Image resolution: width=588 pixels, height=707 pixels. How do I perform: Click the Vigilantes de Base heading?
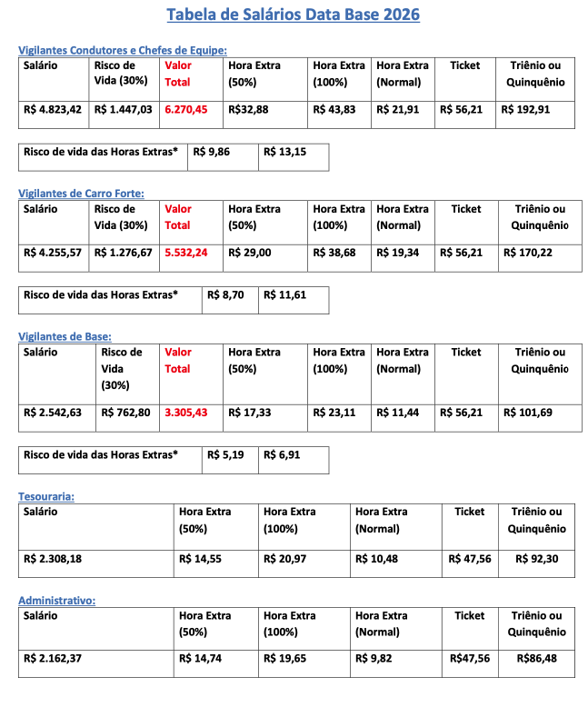pyautogui.click(x=65, y=337)
